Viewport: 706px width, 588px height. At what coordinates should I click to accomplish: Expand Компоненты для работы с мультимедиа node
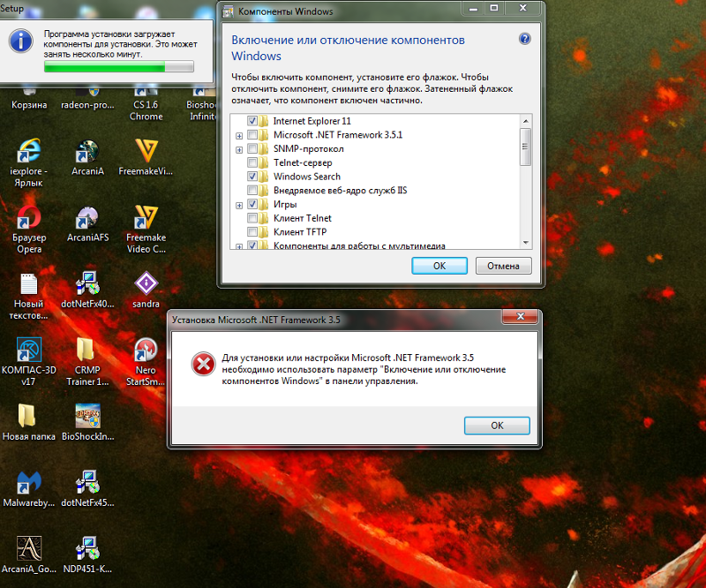239,246
